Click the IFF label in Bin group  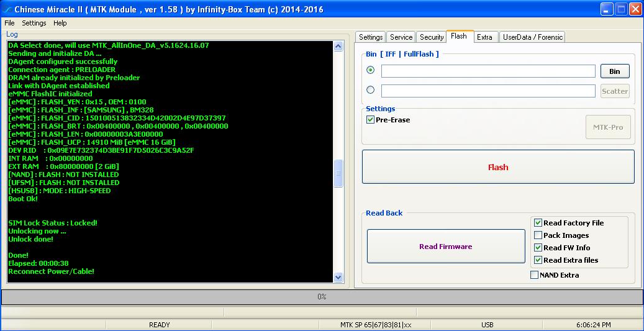(x=391, y=54)
